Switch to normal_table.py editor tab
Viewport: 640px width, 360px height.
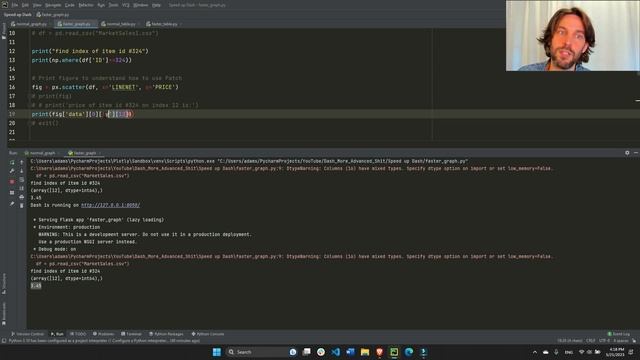pyautogui.click(x=120, y=24)
